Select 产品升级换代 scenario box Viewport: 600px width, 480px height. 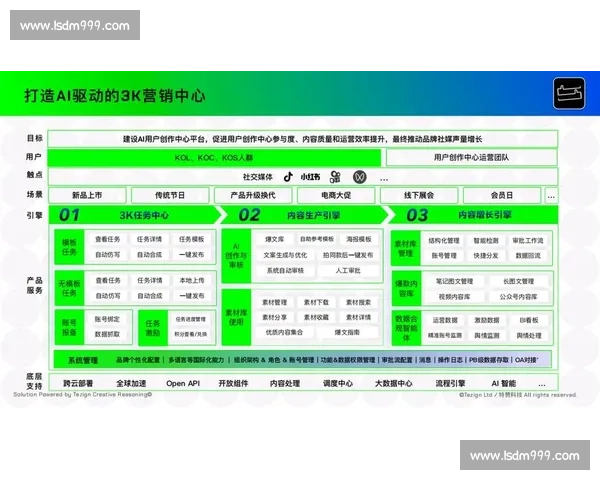click(x=253, y=195)
